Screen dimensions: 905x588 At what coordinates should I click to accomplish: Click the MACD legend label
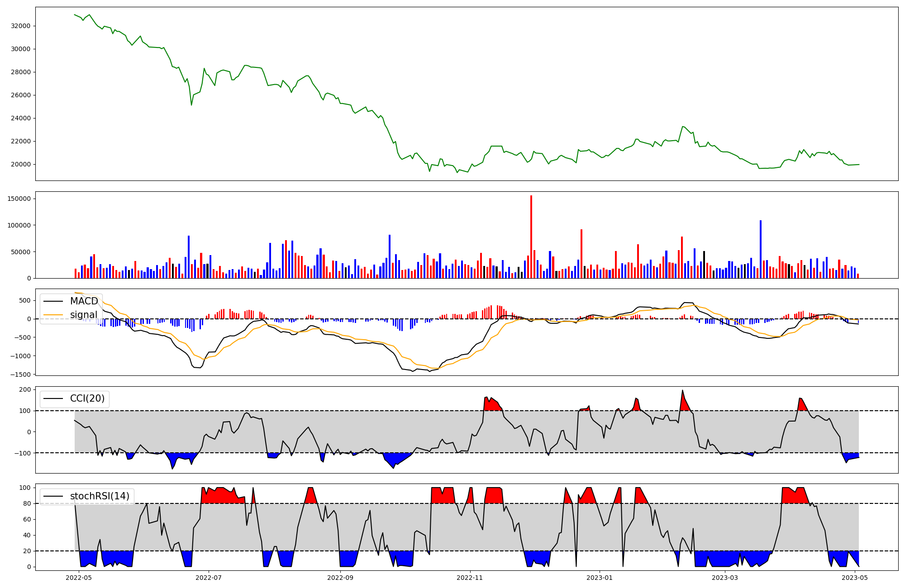[84, 301]
